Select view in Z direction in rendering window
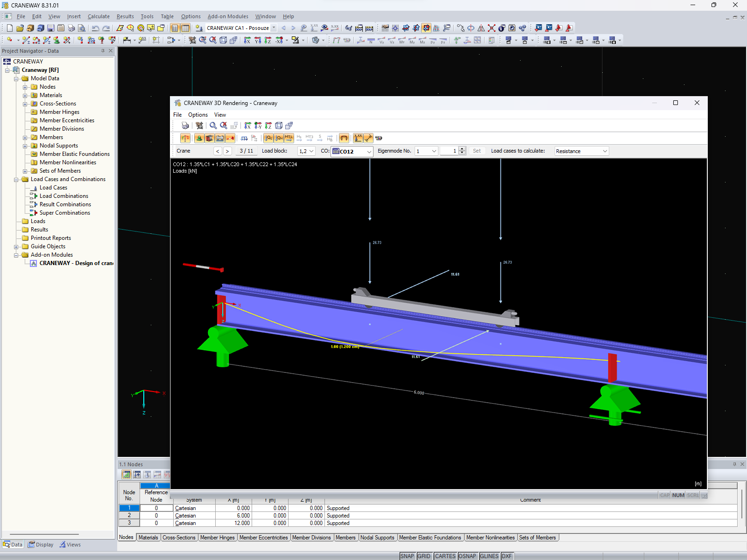This screenshot has height=560, width=747. click(268, 126)
